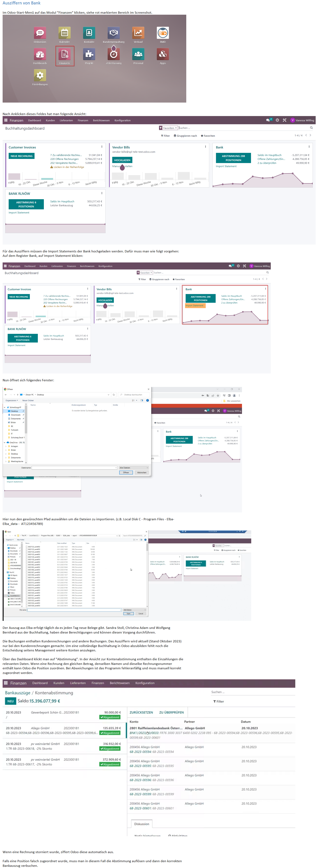Screen dimensions: 316x868
Task: Click the orange-highlighted Import Statement link
Action: pyautogui.click(x=195, y=306)
